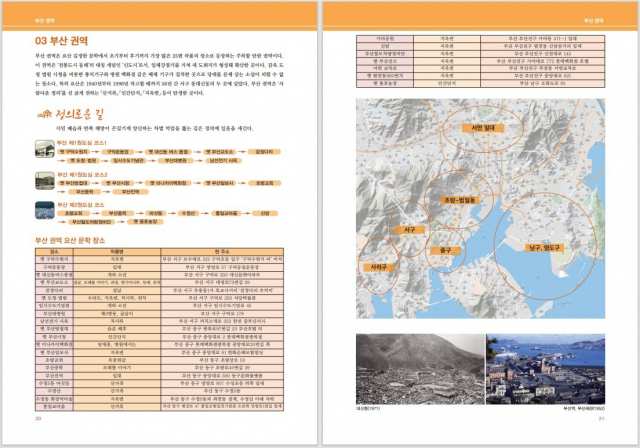Image resolution: width=640 pixels, height=448 pixels.
Task: Select the 사하구 label on map
Action: (378, 267)
